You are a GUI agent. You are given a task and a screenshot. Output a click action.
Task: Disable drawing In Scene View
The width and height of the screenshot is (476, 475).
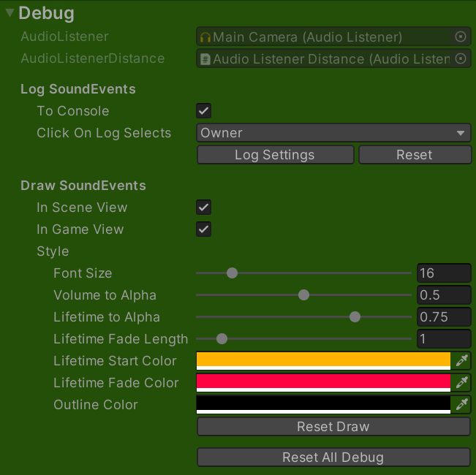[204, 208]
